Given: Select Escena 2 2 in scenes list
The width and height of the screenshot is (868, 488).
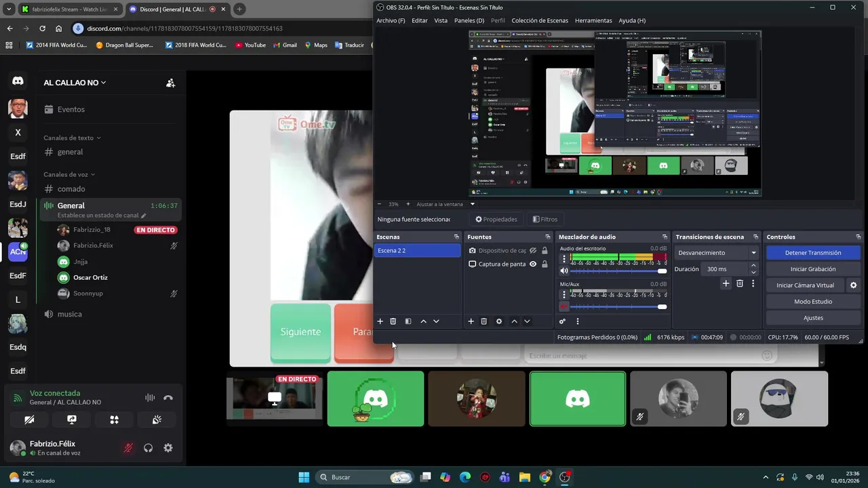Looking at the screenshot, I should (x=418, y=251).
